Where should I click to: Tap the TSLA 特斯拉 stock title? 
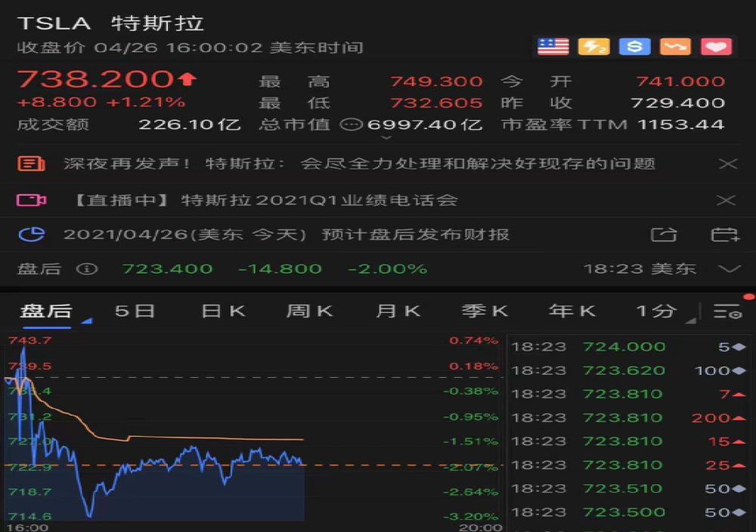coord(110,23)
